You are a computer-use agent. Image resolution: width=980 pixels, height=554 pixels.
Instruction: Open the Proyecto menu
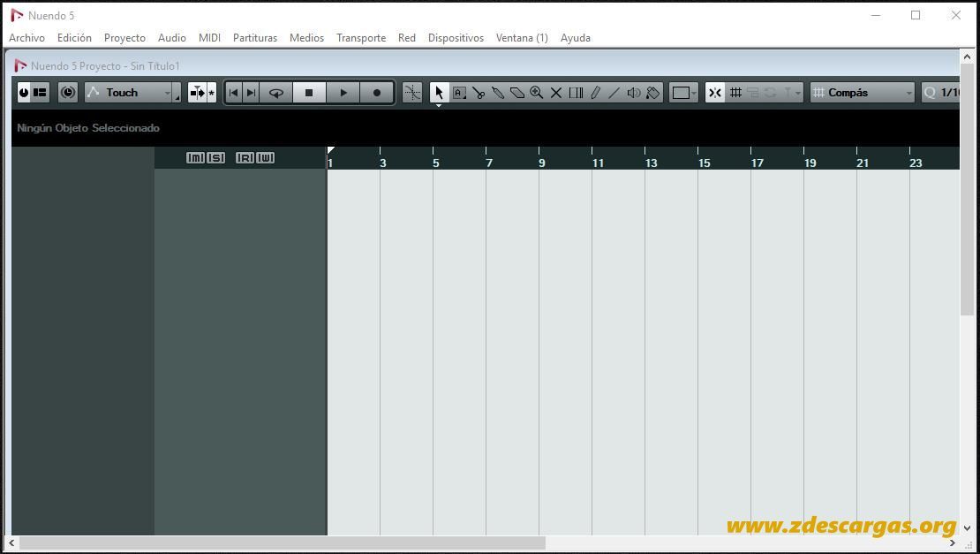point(124,37)
